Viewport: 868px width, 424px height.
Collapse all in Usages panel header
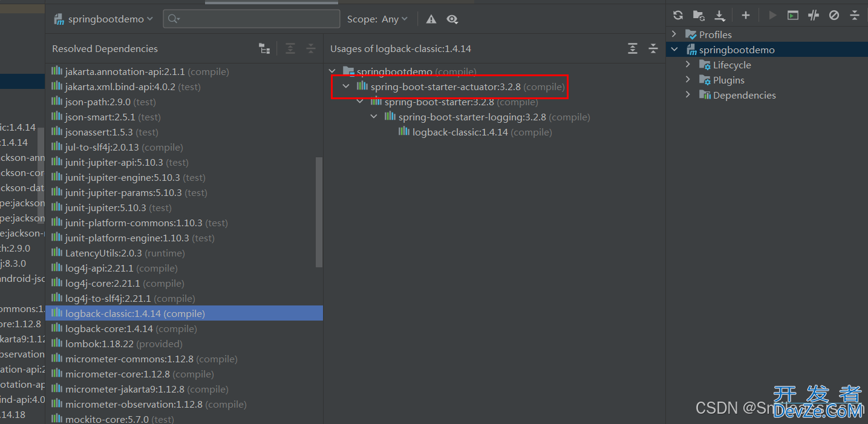coord(653,49)
